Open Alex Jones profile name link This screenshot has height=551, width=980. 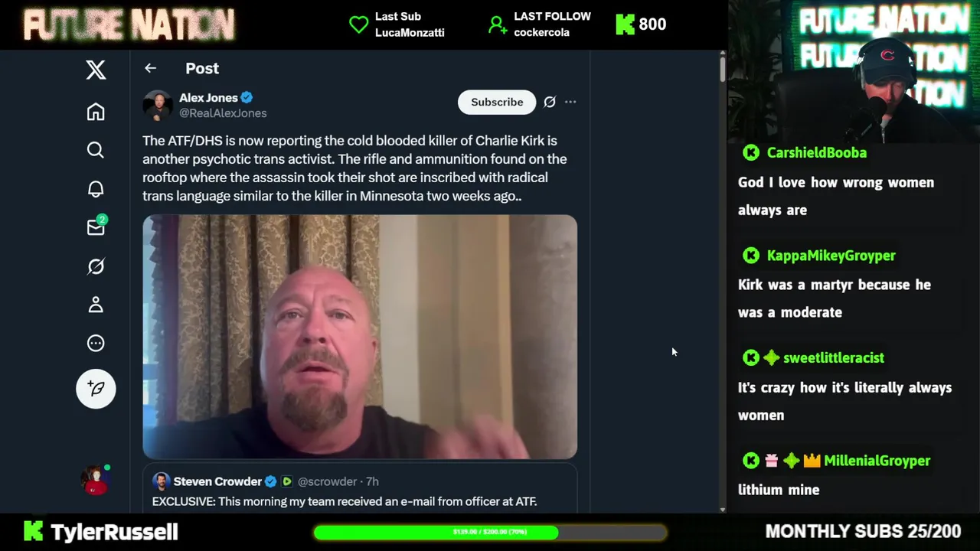(208, 97)
